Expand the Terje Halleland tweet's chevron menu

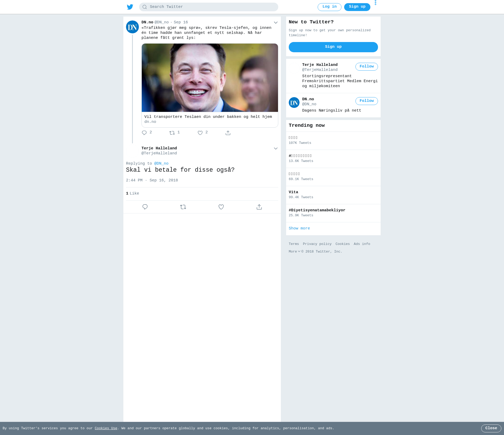[276, 149]
